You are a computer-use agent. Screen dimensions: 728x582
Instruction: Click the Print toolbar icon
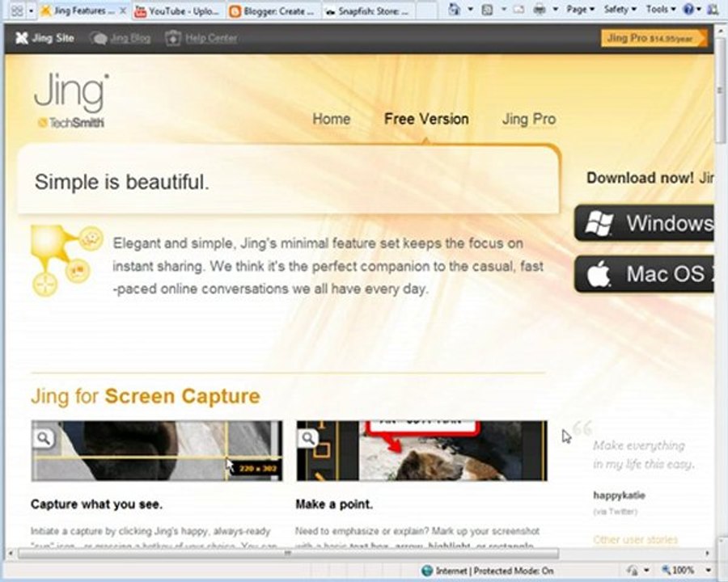pyautogui.click(x=540, y=9)
